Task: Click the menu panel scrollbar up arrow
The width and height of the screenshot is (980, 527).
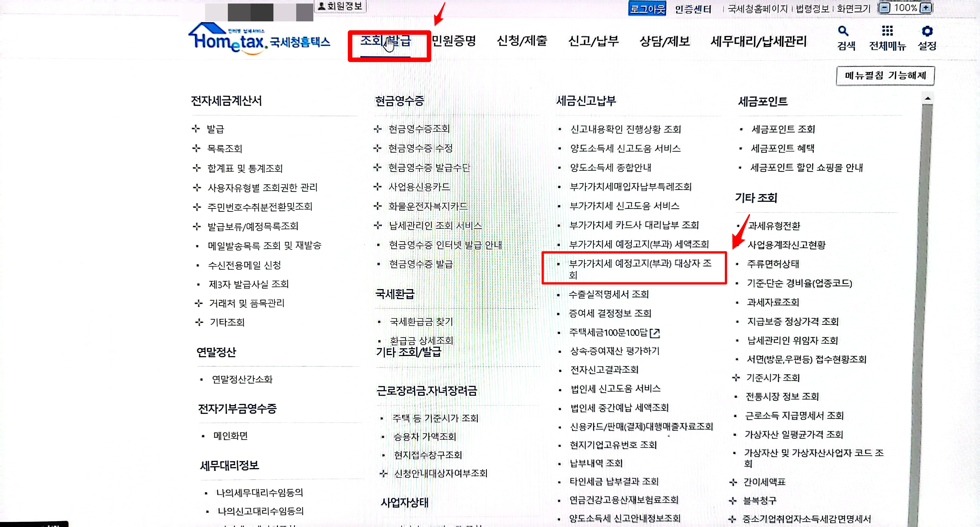Action: 927,99
